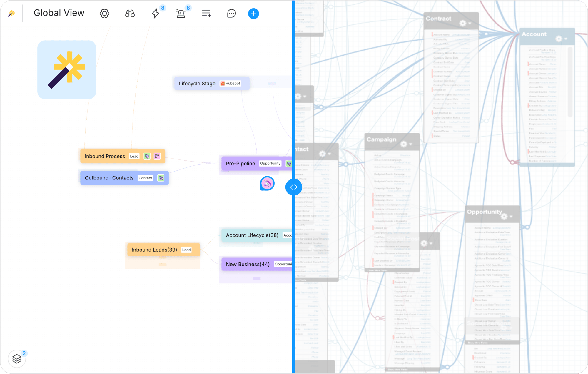Open the settings gear in toolbar
The image size is (588, 374).
pyautogui.click(x=104, y=14)
